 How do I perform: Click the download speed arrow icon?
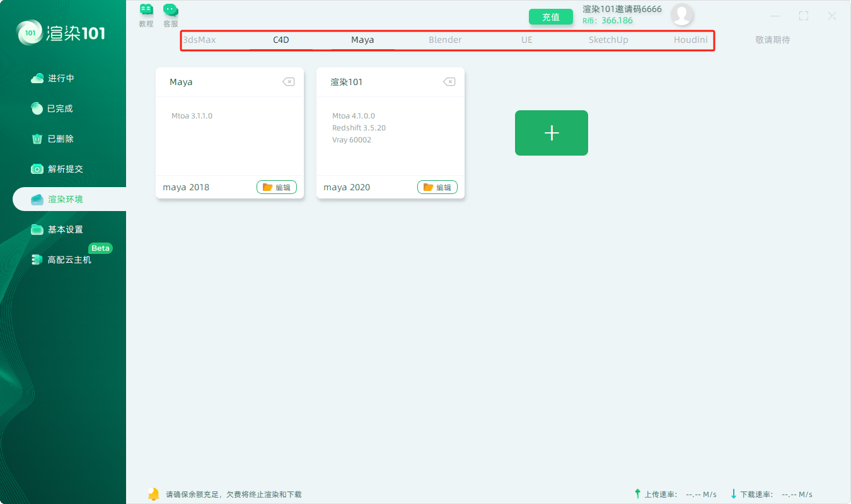pos(734,494)
